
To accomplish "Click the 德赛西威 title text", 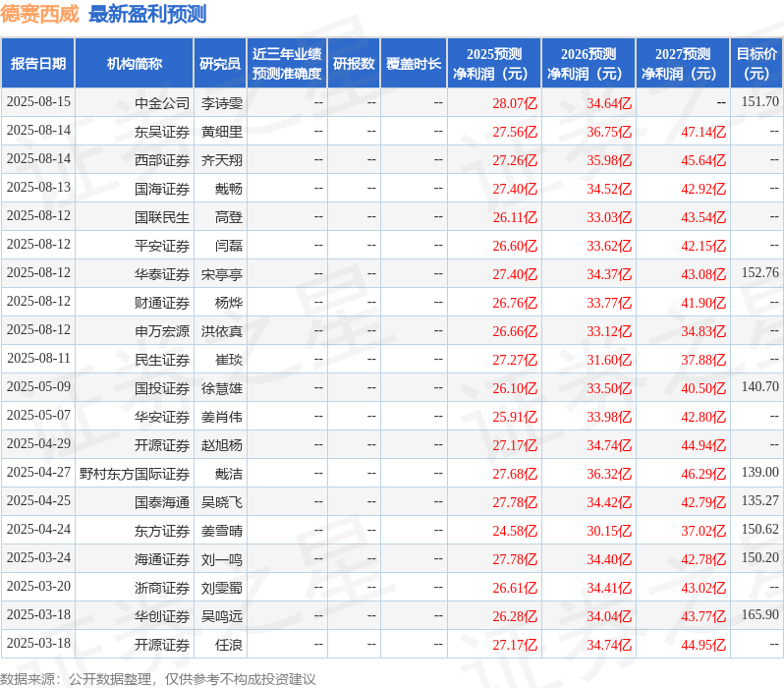I will pyautogui.click(x=39, y=14).
